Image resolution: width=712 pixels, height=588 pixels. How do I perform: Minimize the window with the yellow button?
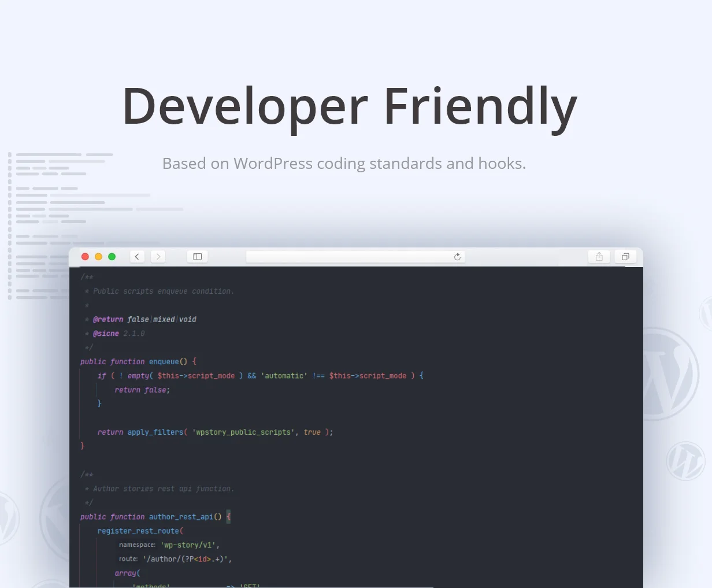pos(98,257)
